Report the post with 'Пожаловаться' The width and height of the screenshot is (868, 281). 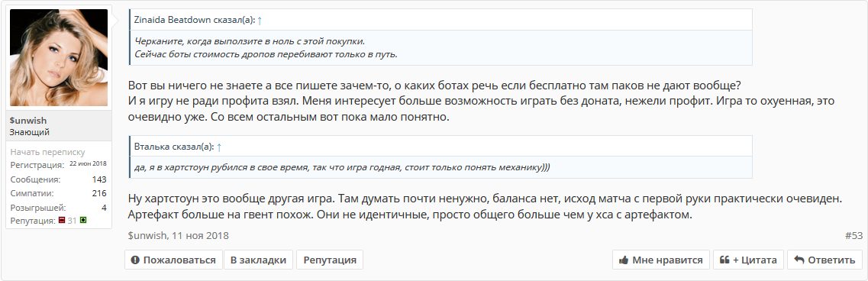coord(173,260)
